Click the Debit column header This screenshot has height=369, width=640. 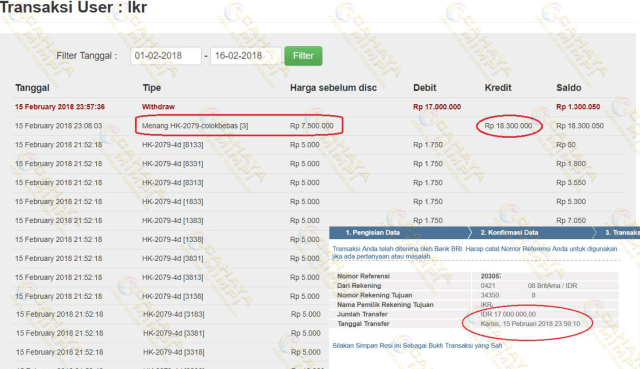pos(424,88)
